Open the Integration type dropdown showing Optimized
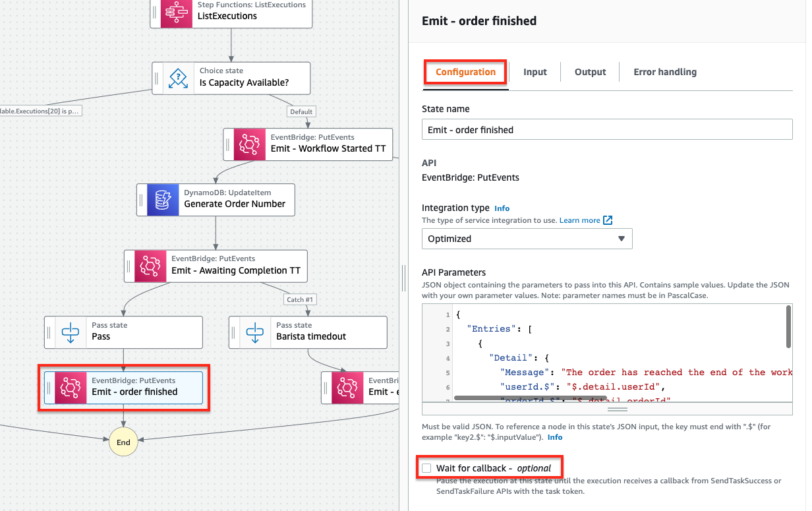The width and height of the screenshot is (812, 511). pos(527,239)
